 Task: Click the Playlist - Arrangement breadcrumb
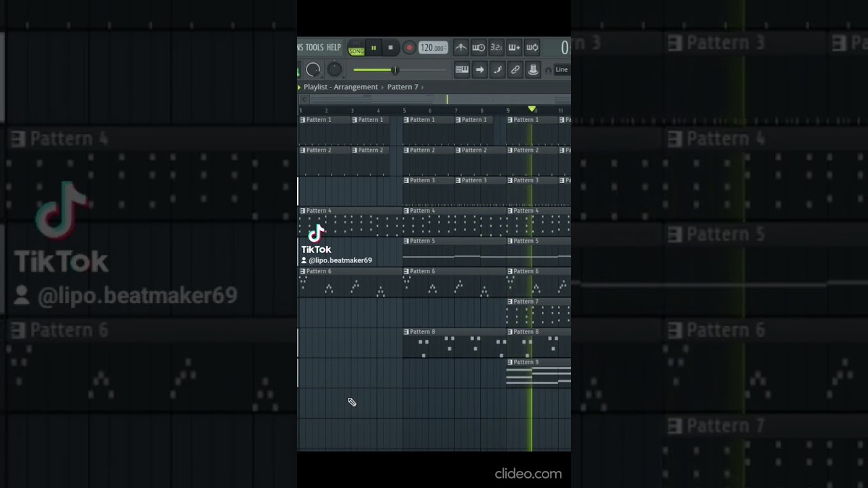[340, 87]
